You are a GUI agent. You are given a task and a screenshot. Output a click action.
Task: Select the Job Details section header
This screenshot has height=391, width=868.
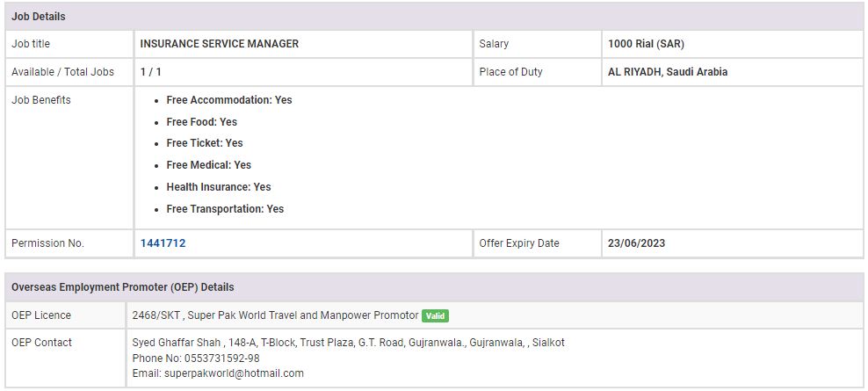39,17
